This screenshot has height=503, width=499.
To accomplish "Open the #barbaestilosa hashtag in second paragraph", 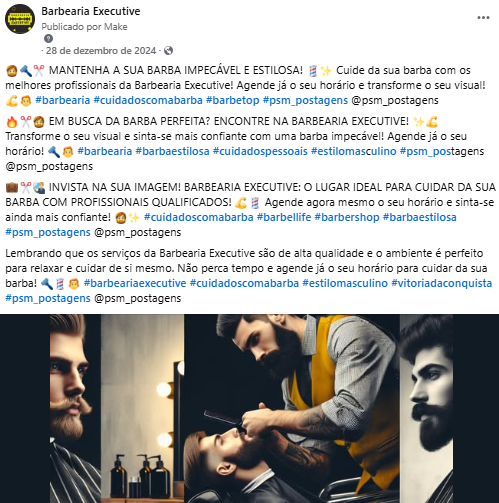I will click(x=172, y=151).
